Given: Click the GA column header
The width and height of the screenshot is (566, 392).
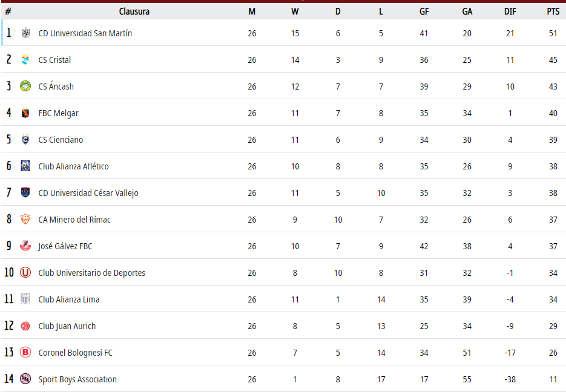Looking at the screenshot, I should tap(467, 11).
